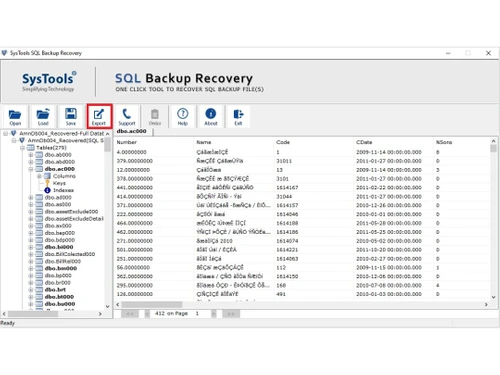The image size is (500, 375).
Task: Select the dbo.assetExclude000 tree item
Action: coord(71,212)
